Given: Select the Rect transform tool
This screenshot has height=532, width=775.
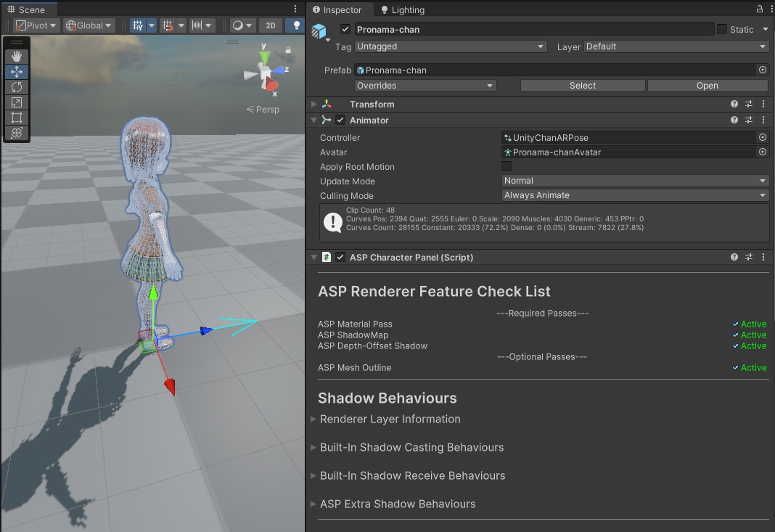Looking at the screenshot, I should pos(17,118).
